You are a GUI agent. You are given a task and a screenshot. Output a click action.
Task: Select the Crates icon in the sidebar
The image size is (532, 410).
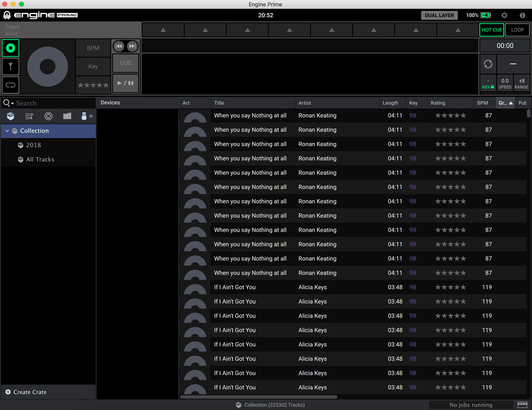(10, 116)
